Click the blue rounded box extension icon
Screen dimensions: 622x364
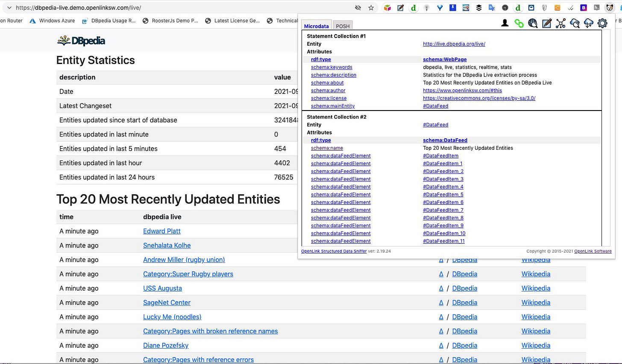(x=531, y=8)
